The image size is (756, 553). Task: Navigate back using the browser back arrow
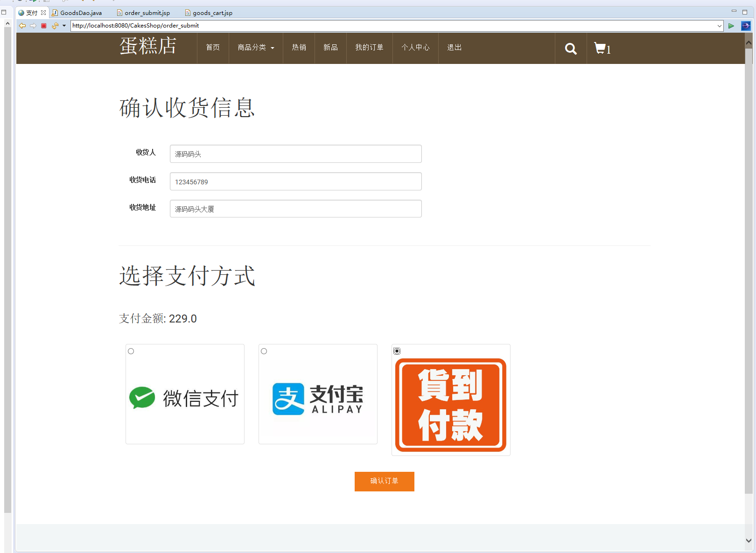(x=22, y=26)
